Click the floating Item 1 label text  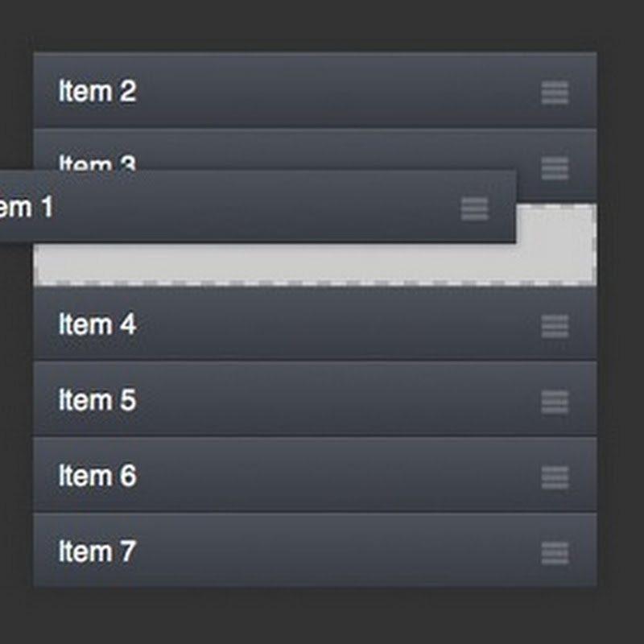(x=26, y=208)
